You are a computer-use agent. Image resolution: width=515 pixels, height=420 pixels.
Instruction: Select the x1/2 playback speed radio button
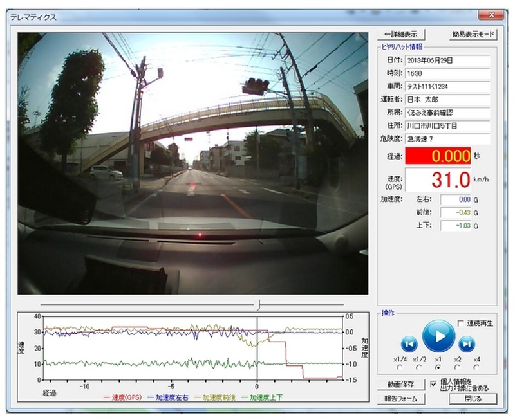click(420, 367)
